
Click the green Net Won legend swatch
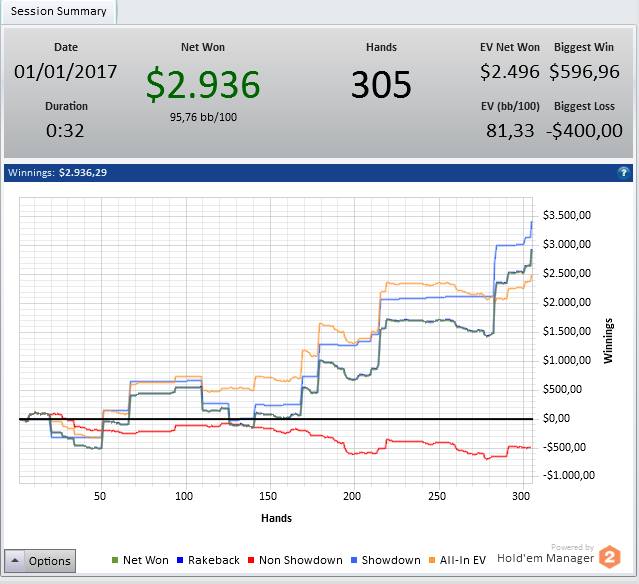[116, 561]
